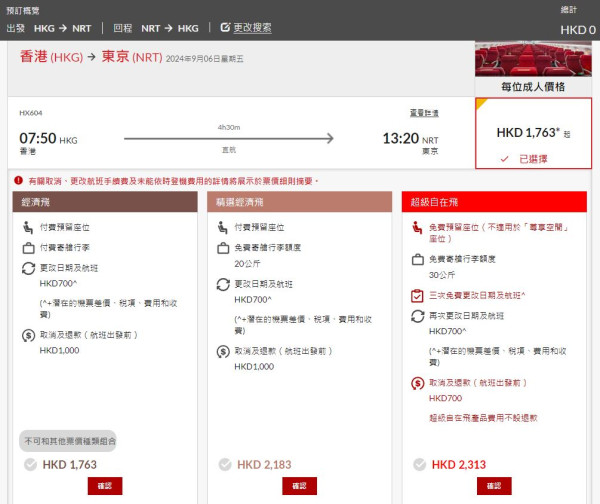Click 付費寄艙行李 text in 經濟飛

[65, 248]
